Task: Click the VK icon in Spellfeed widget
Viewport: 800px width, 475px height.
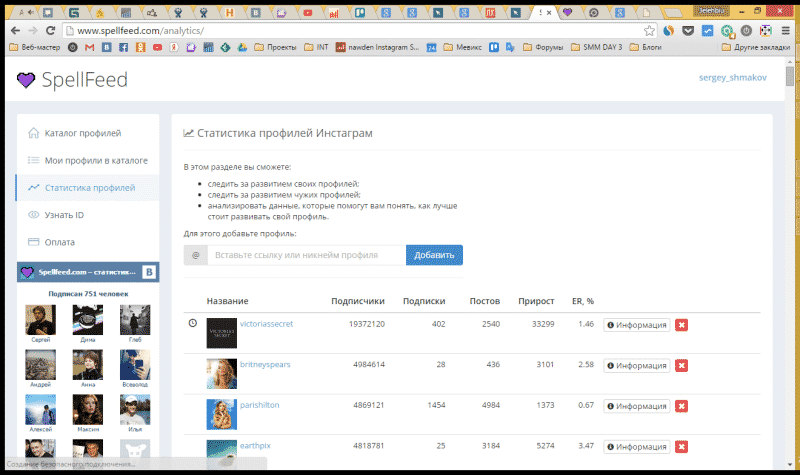Action: click(x=149, y=272)
